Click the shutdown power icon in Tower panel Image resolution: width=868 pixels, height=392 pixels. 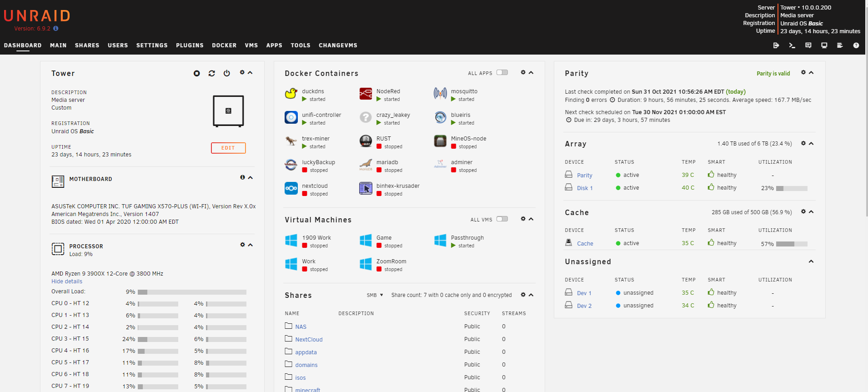pos(227,73)
